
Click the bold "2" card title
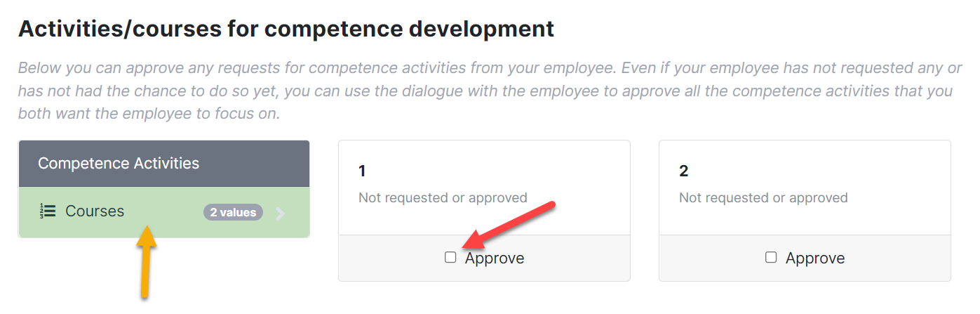(x=683, y=171)
